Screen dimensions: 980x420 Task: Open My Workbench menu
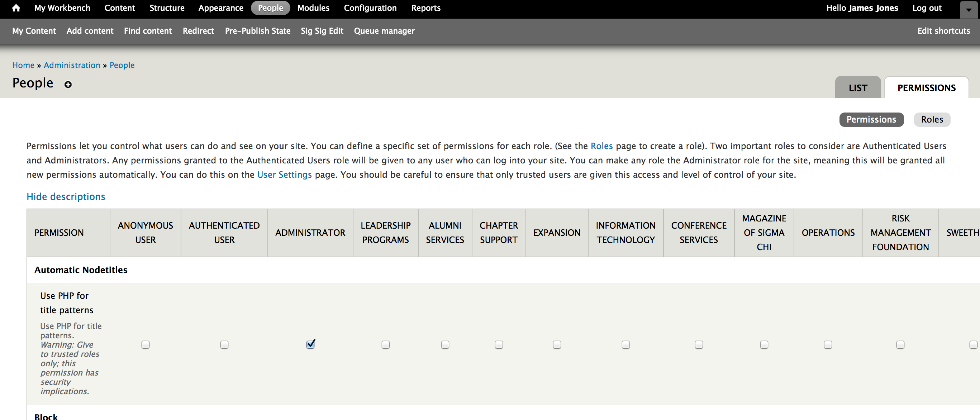62,8
